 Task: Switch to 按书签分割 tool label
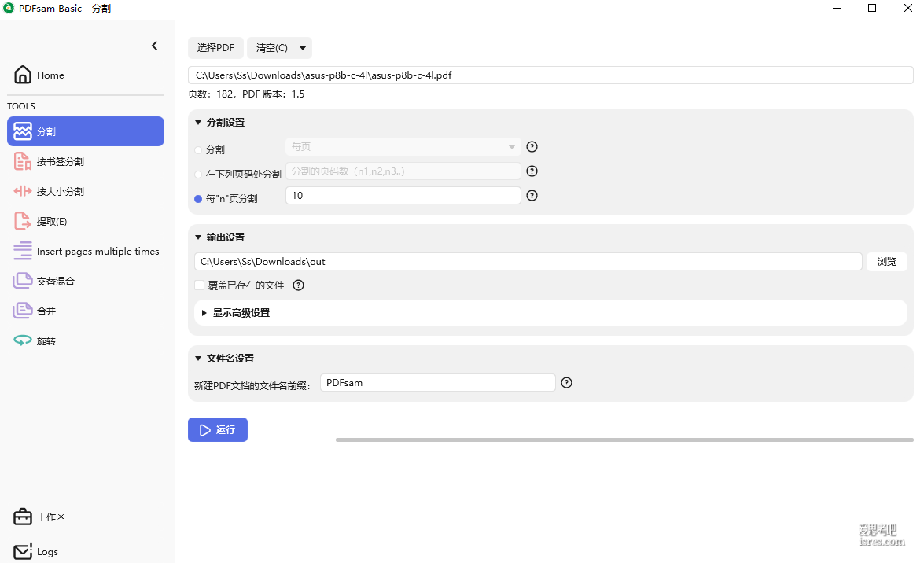[x=60, y=161]
